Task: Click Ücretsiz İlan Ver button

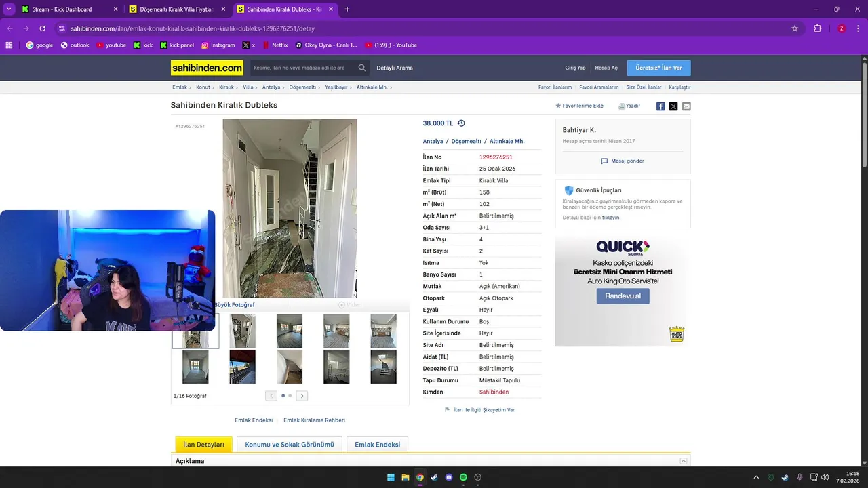Action: [659, 68]
